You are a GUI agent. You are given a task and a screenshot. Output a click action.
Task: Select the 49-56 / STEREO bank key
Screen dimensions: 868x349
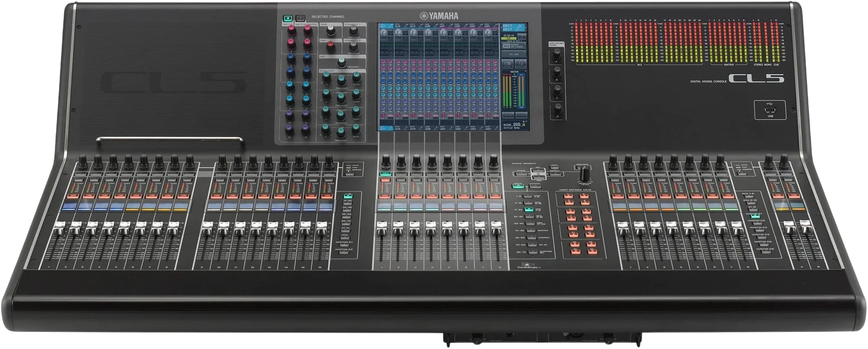pyautogui.click(x=531, y=238)
